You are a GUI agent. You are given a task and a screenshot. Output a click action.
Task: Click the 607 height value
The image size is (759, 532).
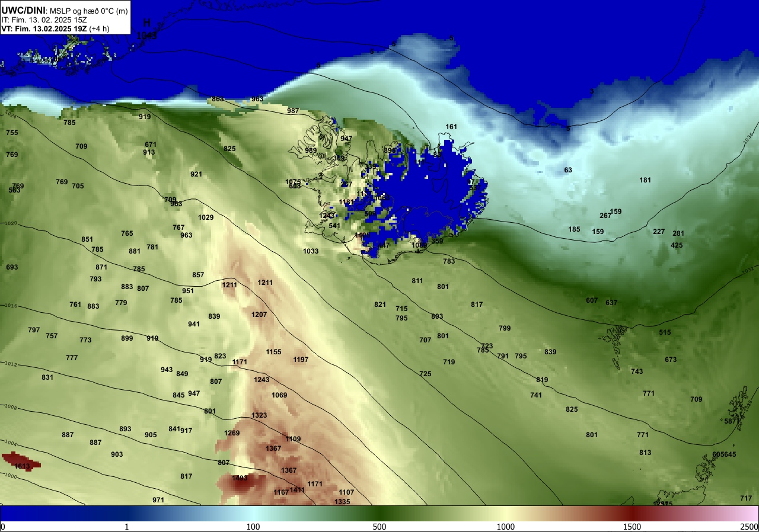click(592, 300)
